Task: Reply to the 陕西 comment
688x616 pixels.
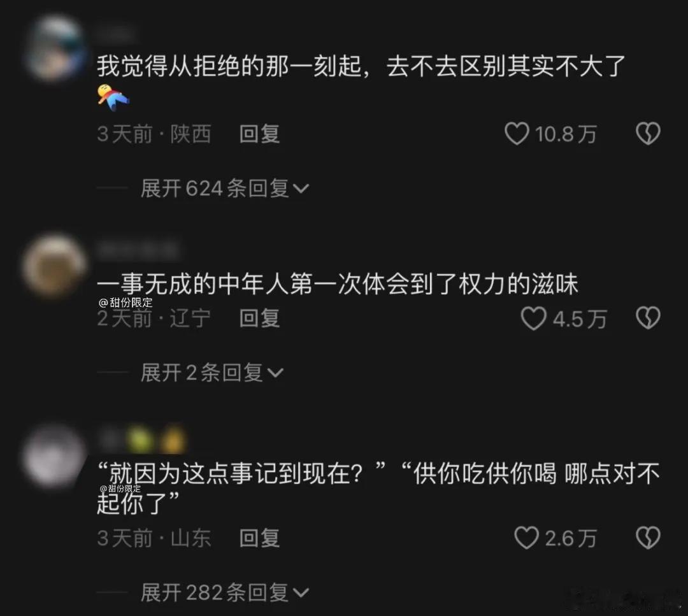Action: coord(259,134)
